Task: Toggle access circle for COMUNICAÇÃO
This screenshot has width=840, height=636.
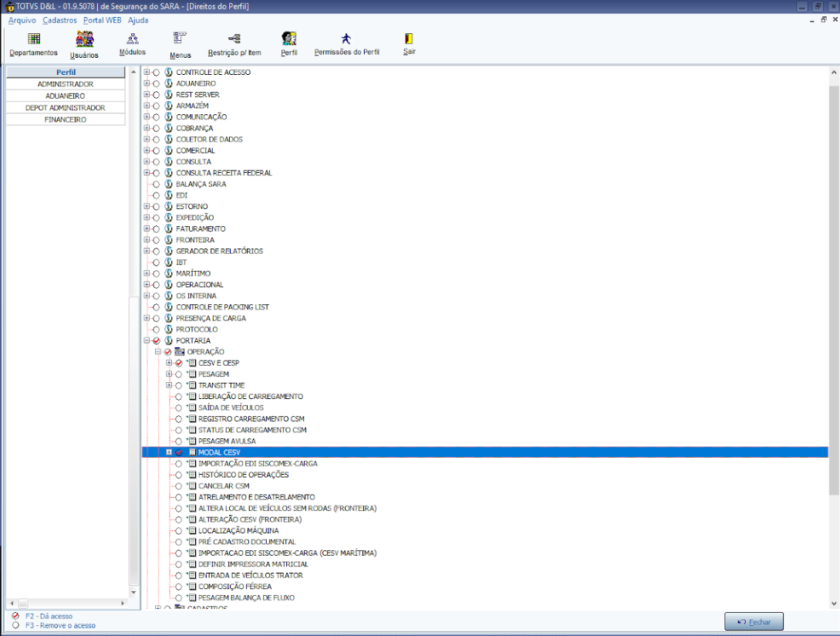Action: tap(156, 117)
